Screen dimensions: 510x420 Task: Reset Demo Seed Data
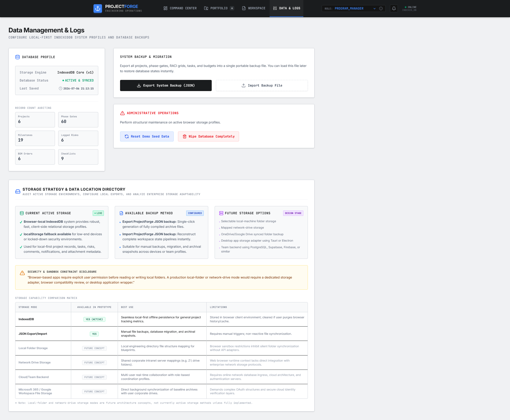pos(147,136)
